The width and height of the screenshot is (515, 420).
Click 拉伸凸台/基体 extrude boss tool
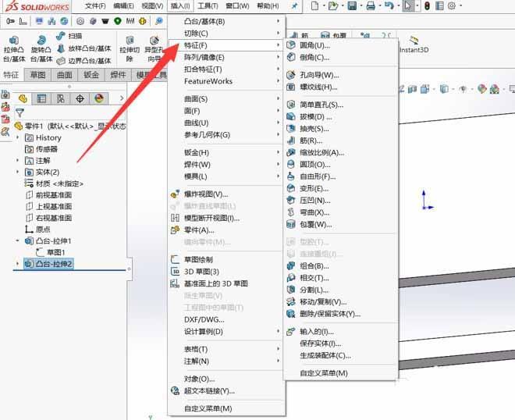[x=14, y=49]
